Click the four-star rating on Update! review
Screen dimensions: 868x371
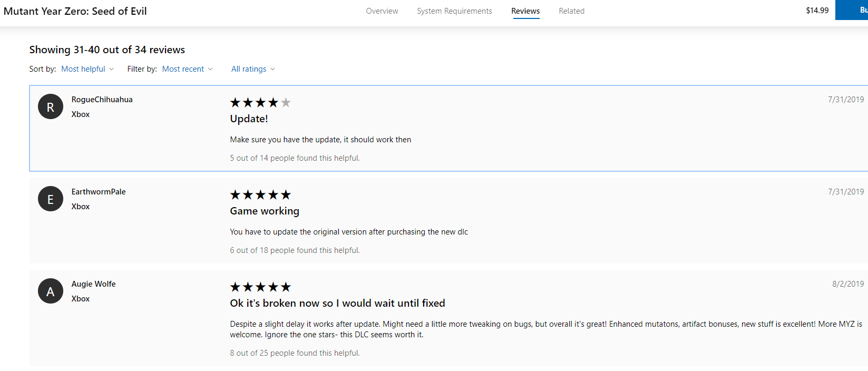click(x=260, y=103)
